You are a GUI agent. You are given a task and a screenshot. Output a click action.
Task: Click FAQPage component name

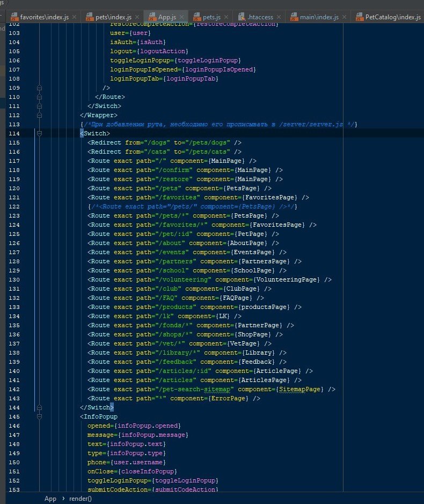point(236,298)
